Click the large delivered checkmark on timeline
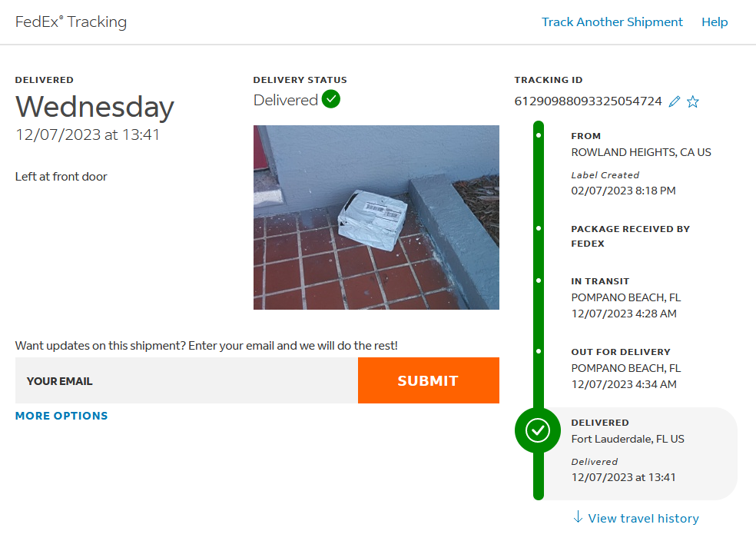 (x=538, y=430)
